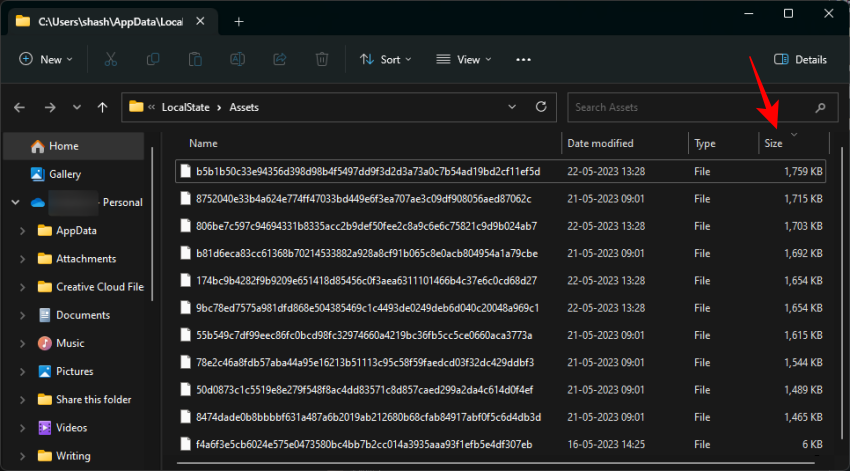Click the Cut scissors icon

tap(110, 60)
